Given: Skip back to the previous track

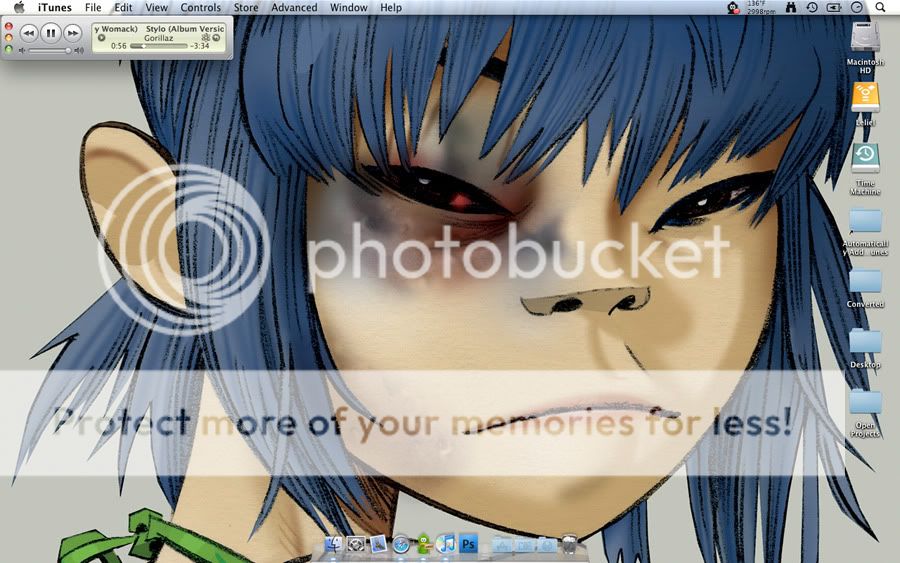Looking at the screenshot, I should (28, 33).
